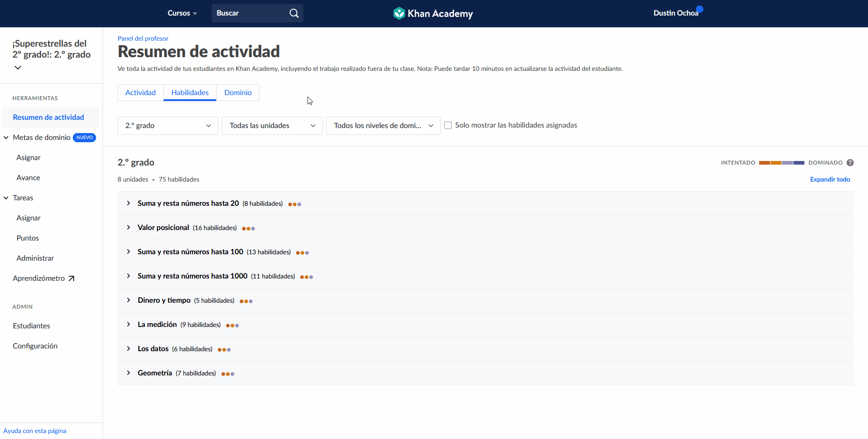This screenshot has height=439, width=868.
Task: Expand the class selector chevron under ¡Superestrellas del 2° grado!
Action: coord(18,68)
